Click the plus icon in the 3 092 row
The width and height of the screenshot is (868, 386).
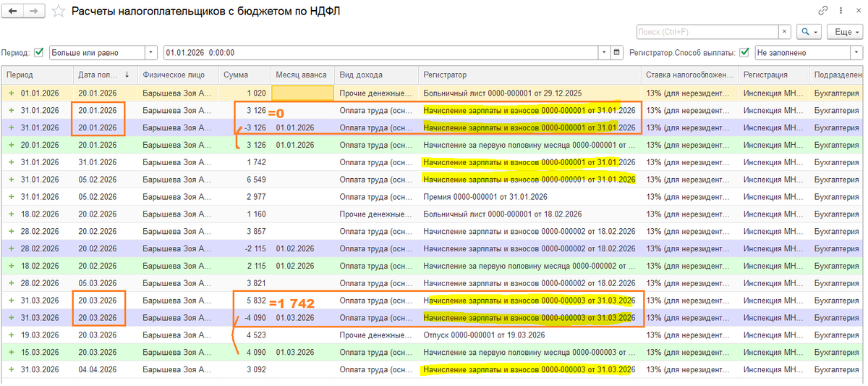coord(11,370)
